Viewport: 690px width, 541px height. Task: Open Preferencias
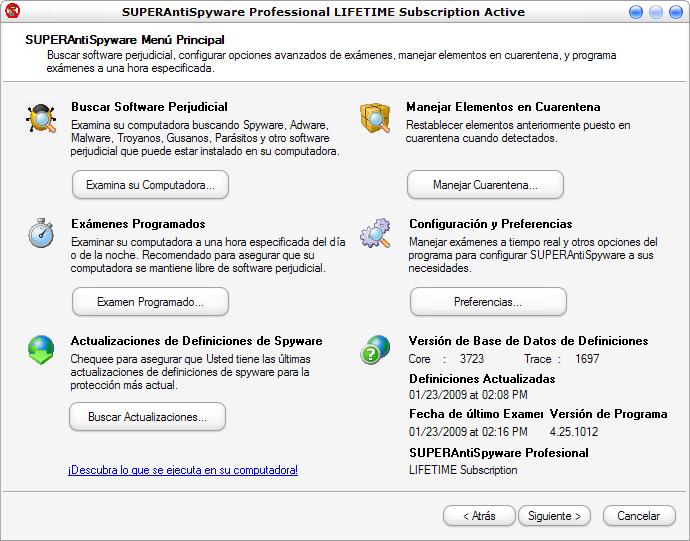coord(488,301)
